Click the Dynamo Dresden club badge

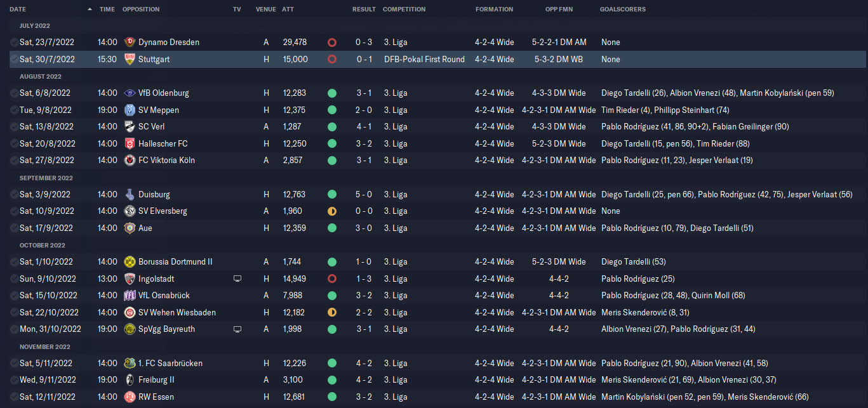pyautogui.click(x=130, y=43)
